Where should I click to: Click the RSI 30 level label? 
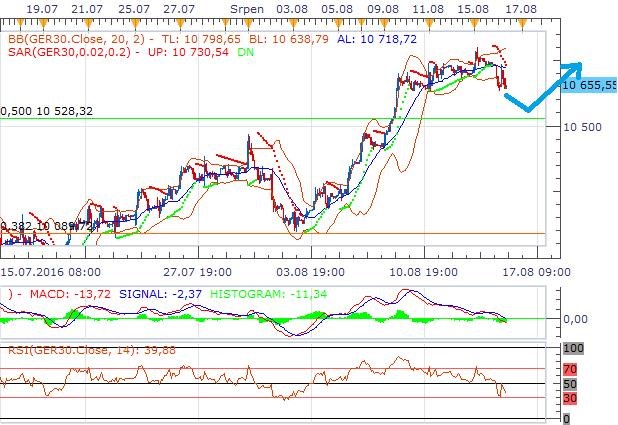(x=570, y=398)
